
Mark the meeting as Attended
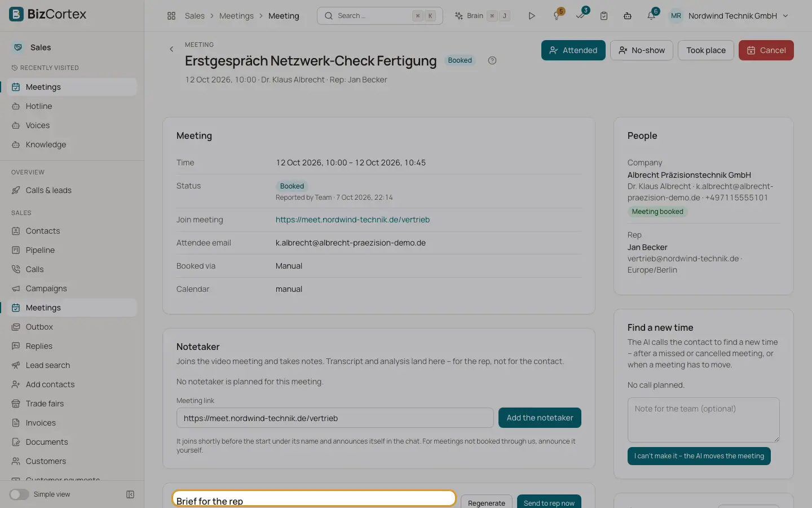[x=573, y=50]
